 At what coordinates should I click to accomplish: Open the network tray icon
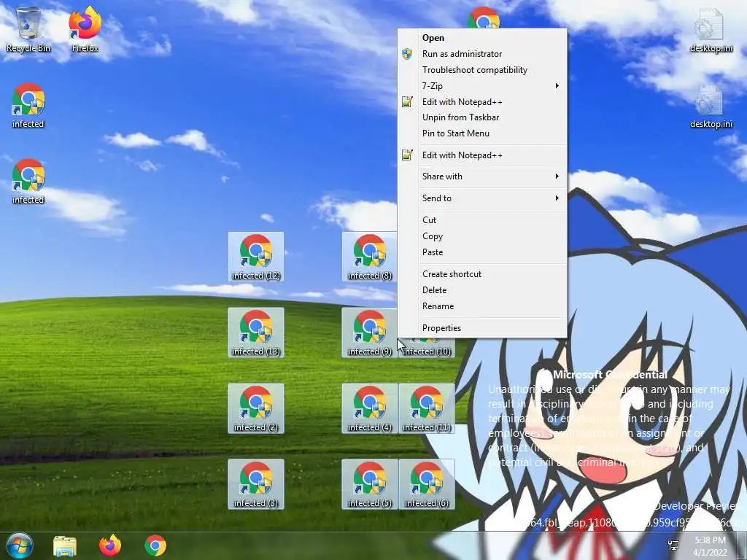click(673, 545)
